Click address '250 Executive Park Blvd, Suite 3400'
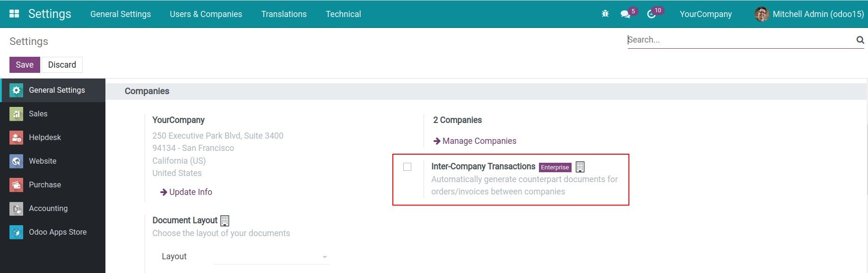This screenshot has width=868, height=273. tap(218, 136)
